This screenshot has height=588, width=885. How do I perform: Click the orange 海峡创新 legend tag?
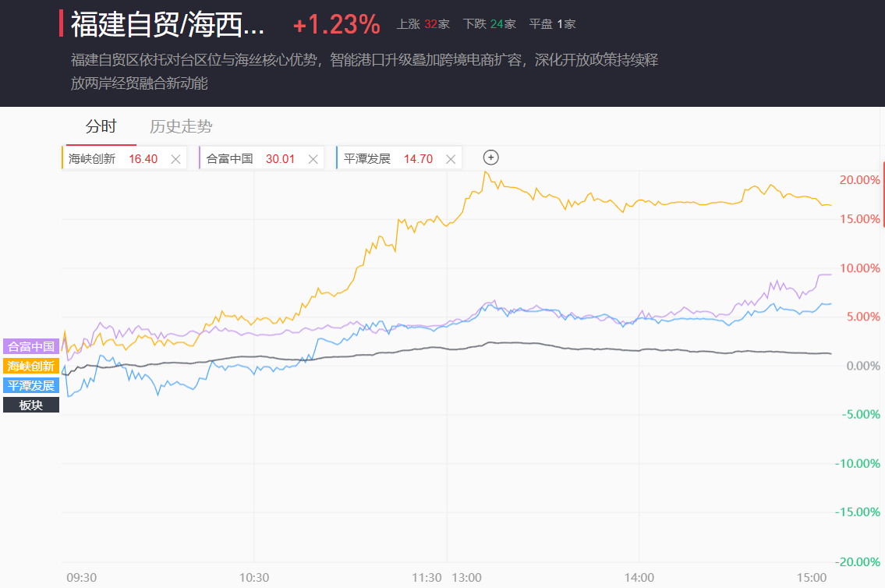pyautogui.click(x=31, y=367)
